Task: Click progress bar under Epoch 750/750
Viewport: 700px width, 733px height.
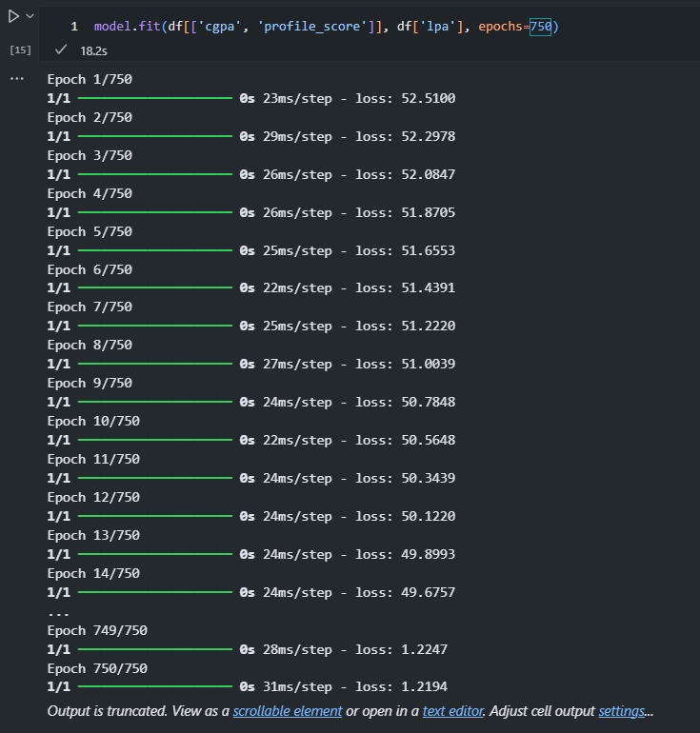Action: click(x=155, y=686)
